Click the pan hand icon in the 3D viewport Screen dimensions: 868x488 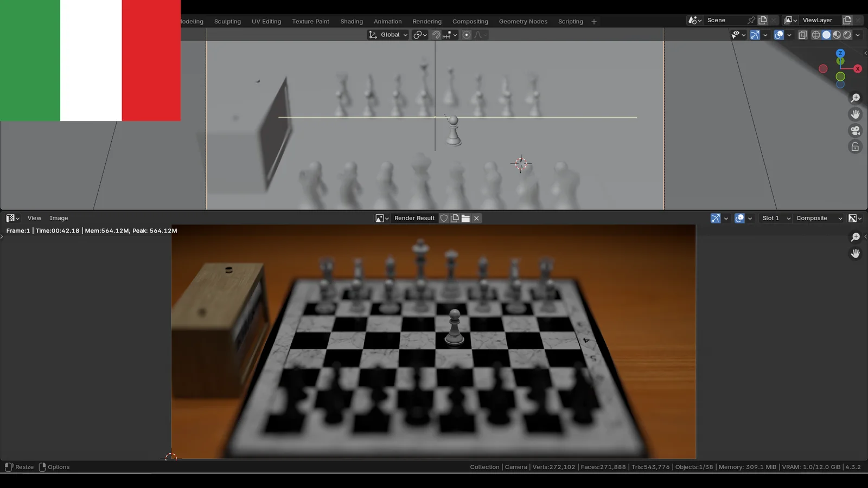point(856,114)
